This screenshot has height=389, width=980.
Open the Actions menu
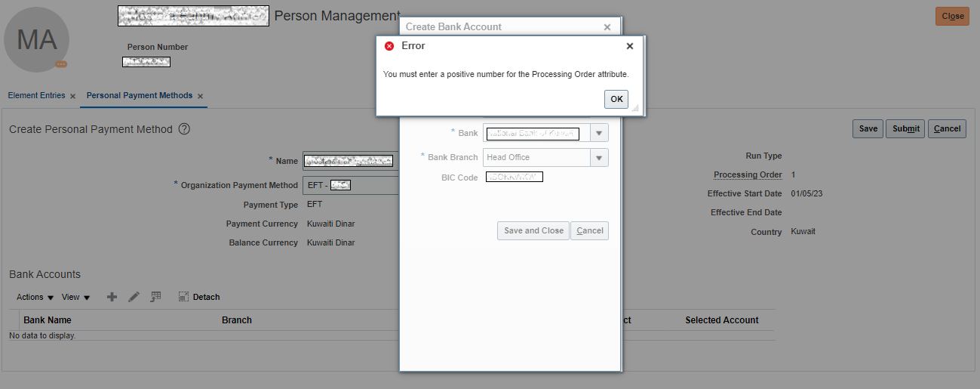tap(35, 298)
